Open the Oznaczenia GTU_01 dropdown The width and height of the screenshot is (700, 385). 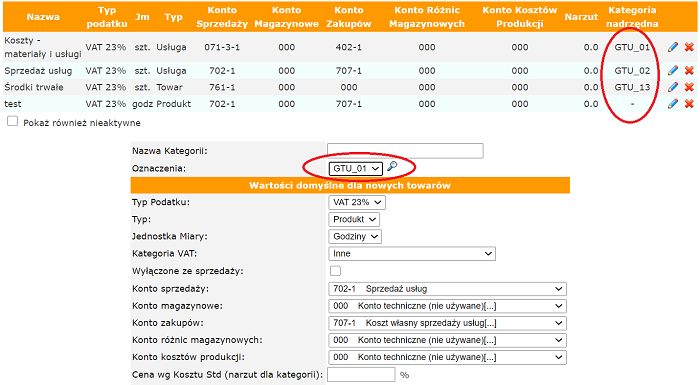356,168
